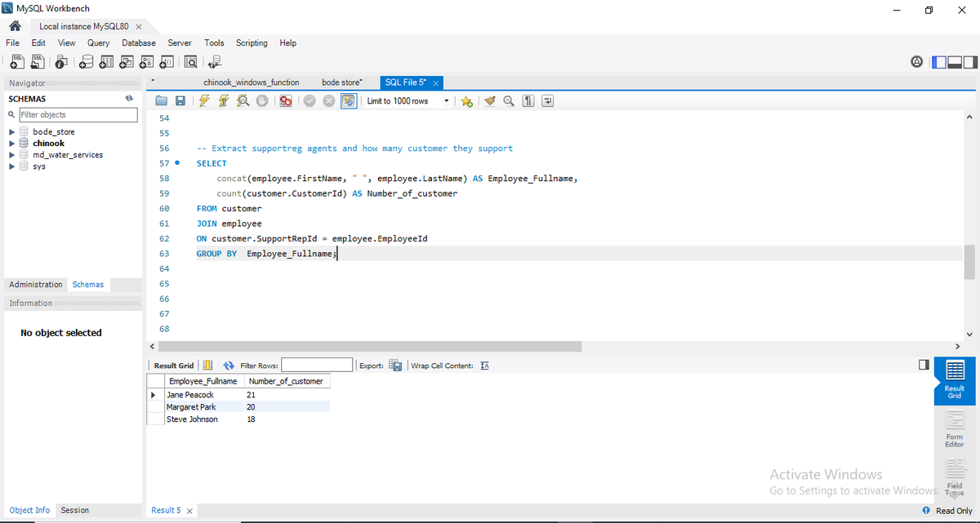Close Local instance MySQL80 connection tab
Viewport: 980px width, 523px height.
139,27
